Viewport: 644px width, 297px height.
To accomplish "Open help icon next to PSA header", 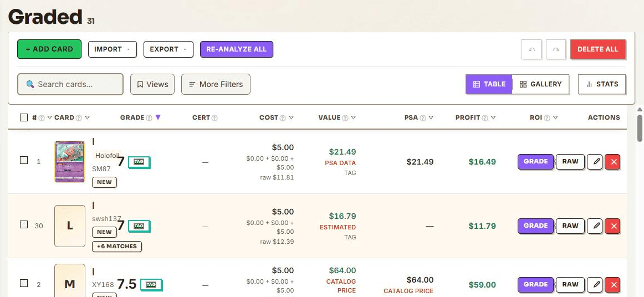I will pos(423,118).
